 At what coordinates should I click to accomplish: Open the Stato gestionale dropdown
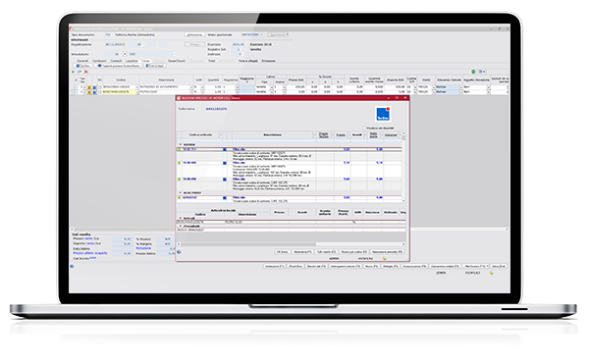[262, 34]
